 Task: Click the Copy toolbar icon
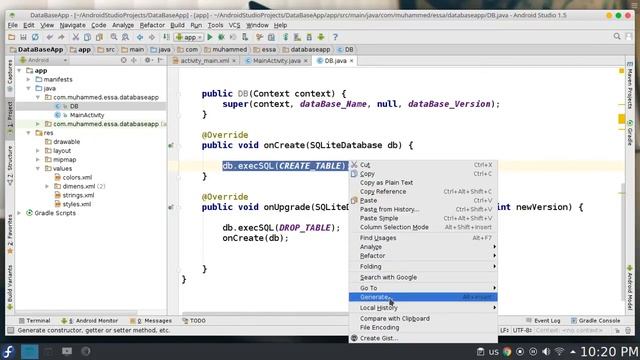coord(87,37)
